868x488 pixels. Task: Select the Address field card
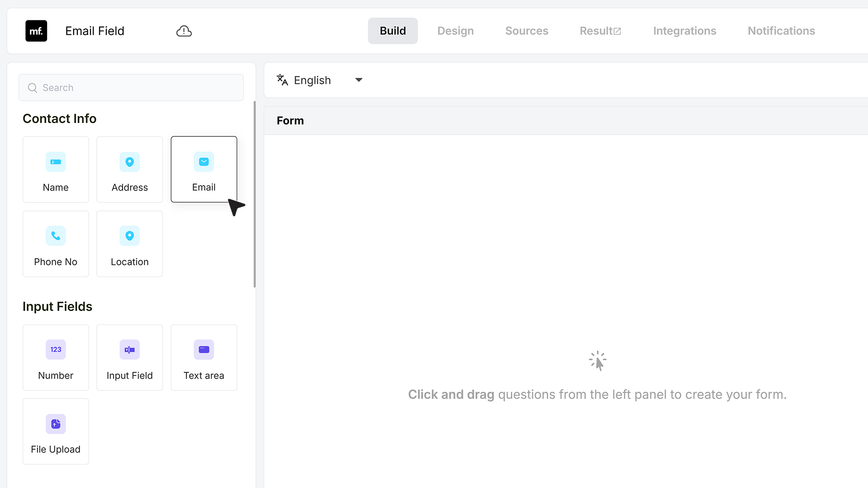[x=130, y=169]
